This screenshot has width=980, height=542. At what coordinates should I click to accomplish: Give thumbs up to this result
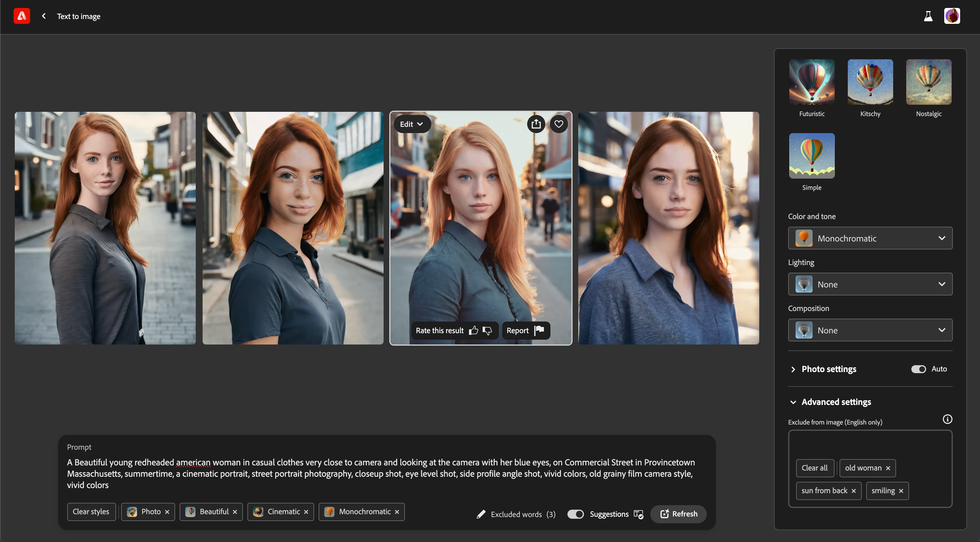(473, 330)
